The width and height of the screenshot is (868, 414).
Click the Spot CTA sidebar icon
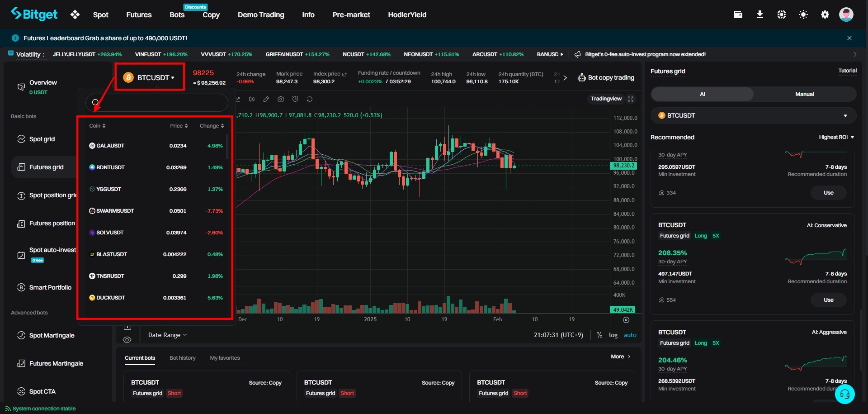[21, 391]
